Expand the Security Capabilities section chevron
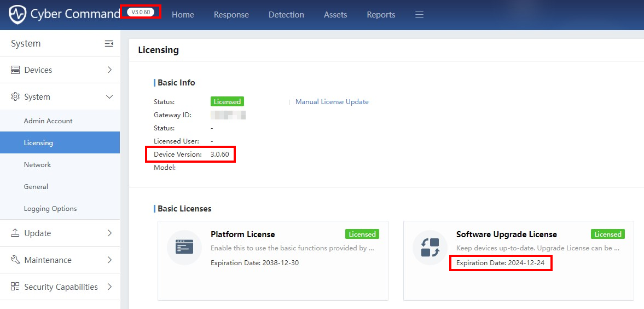 (x=109, y=287)
